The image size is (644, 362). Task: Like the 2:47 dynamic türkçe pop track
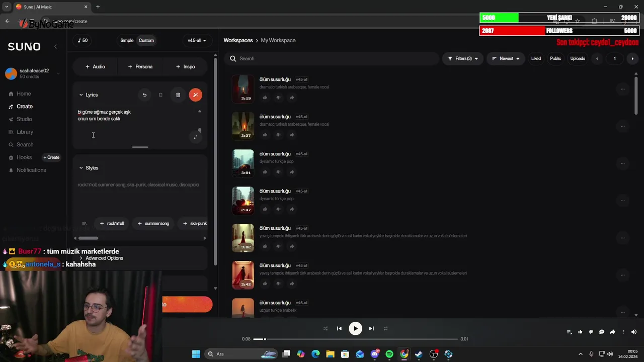(265, 209)
